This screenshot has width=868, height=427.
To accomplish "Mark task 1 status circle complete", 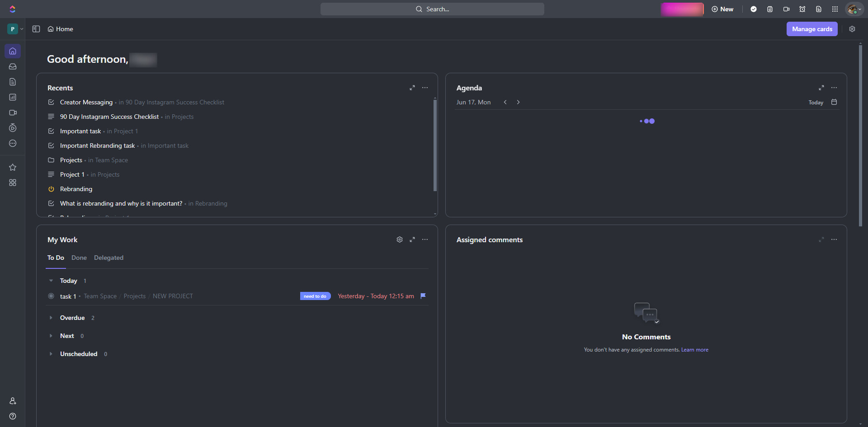I will pos(51,296).
